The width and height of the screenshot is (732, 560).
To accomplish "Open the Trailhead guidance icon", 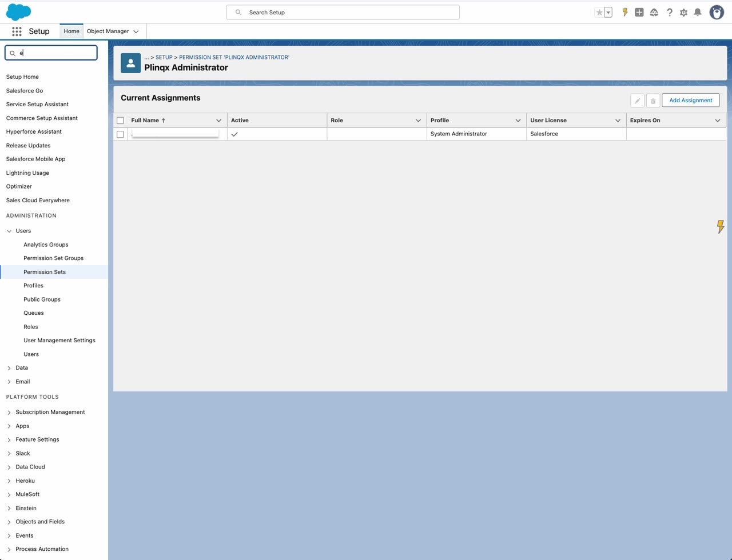I will point(654,12).
